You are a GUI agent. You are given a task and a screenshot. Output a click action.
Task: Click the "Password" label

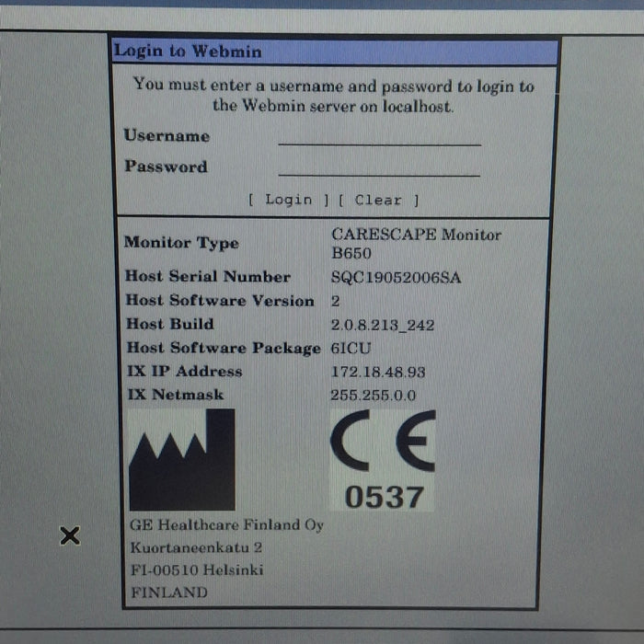coord(166,167)
